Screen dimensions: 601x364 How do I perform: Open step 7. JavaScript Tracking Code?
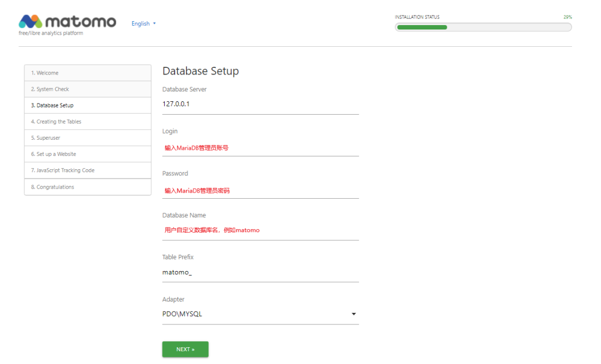pos(88,170)
